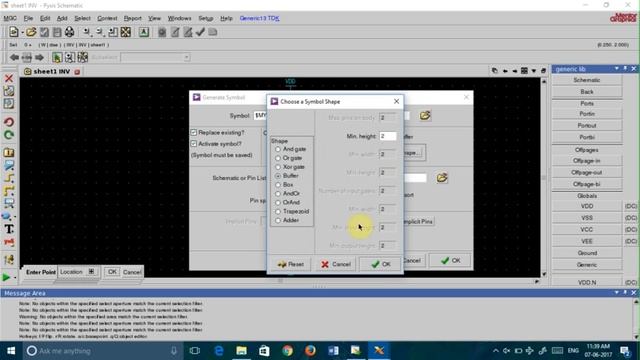Screen dimensions: 640x360
Task: Open the Edit menu
Action: click(45, 18)
